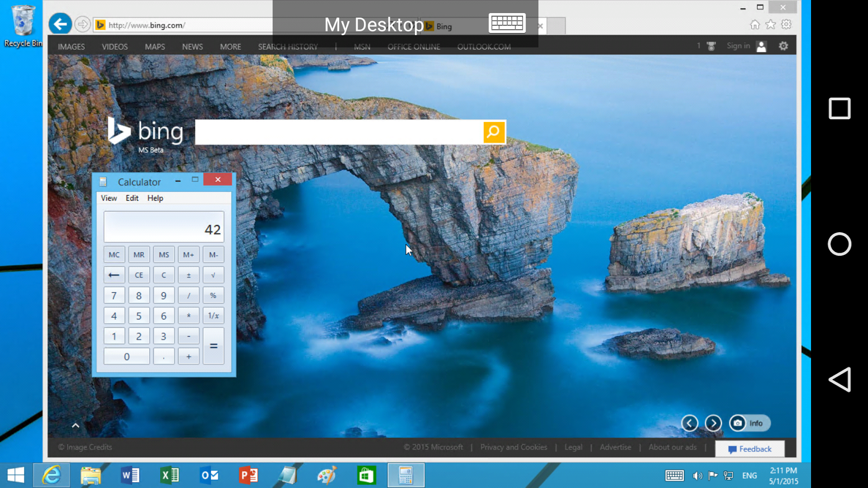The width and height of the screenshot is (868, 488).
Task: Click inside the Bing search input field
Action: point(339,132)
